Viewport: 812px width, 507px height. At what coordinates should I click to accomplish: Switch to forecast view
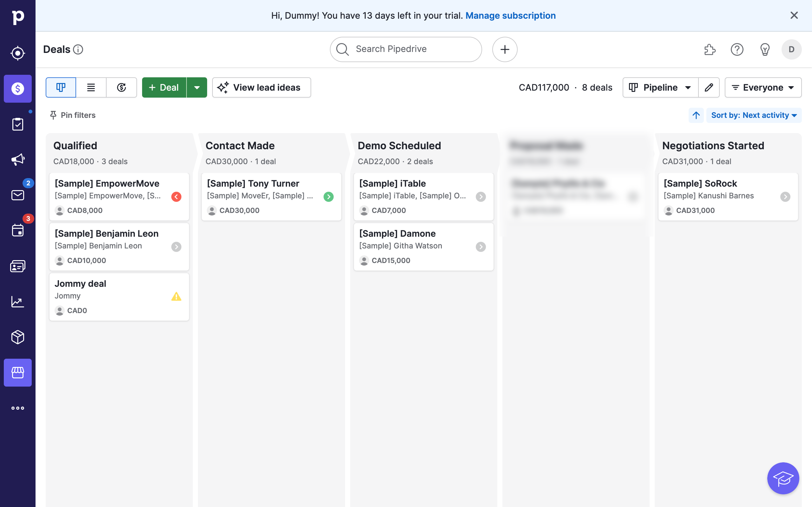click(121, 87)
